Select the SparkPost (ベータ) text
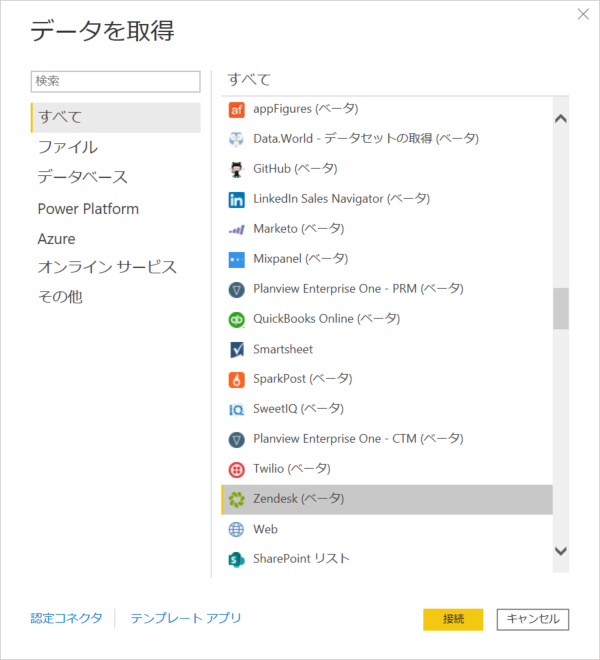This screenshot has height=660, width=600. tap(303, 379)
